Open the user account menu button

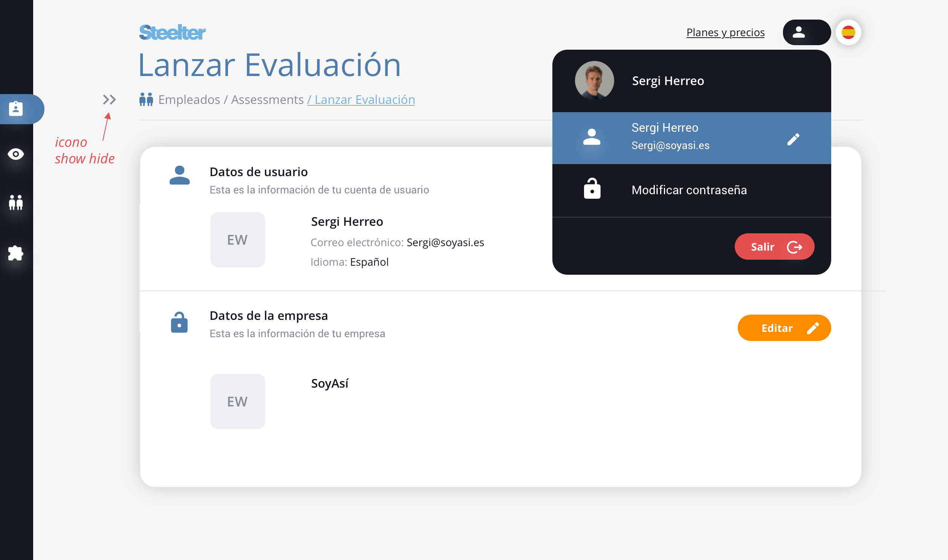click(806, 32)
